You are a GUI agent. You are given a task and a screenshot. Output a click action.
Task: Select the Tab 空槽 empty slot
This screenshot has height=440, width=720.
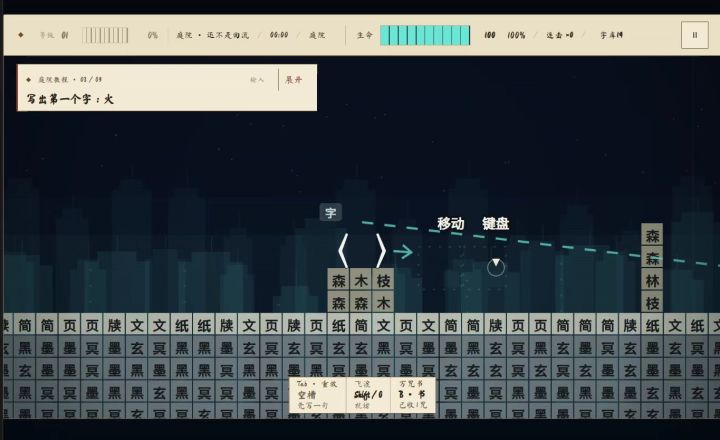317,395
